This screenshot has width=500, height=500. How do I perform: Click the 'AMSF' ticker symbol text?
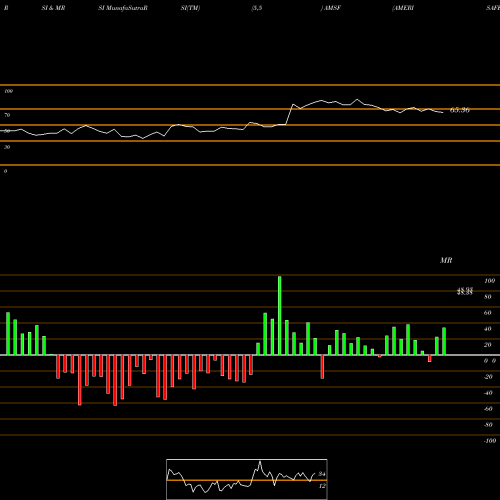point(332,8)
